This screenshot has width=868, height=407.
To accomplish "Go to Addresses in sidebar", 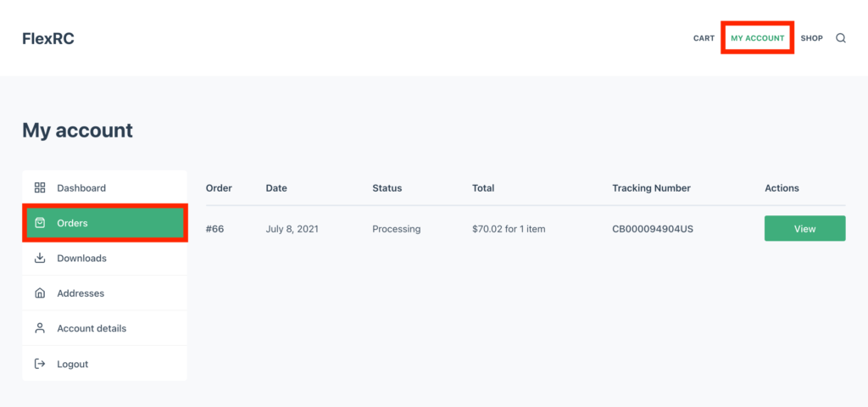I will (x=104, y=293).
